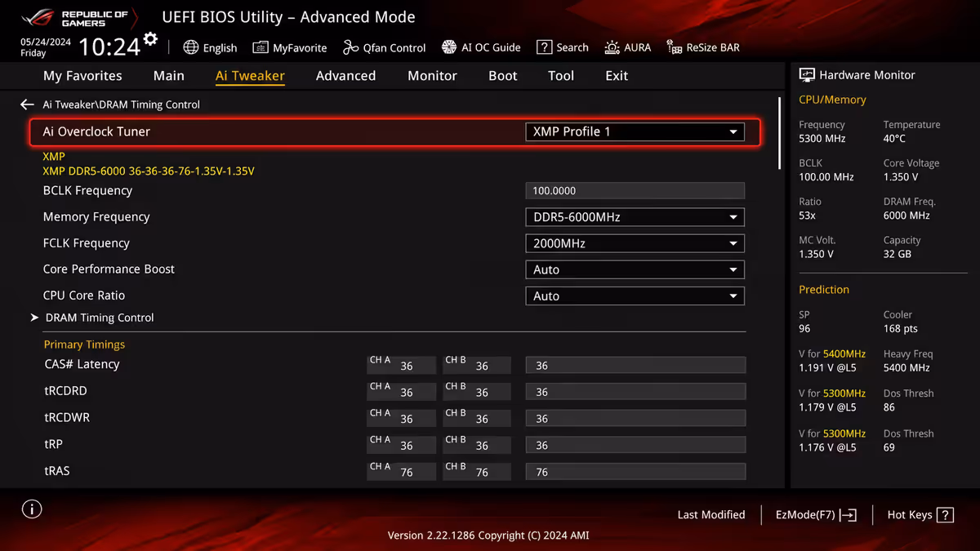Click the CPU Core Ratio label
The height and width of the screenshot is (551, 980).
coord(84,295)
